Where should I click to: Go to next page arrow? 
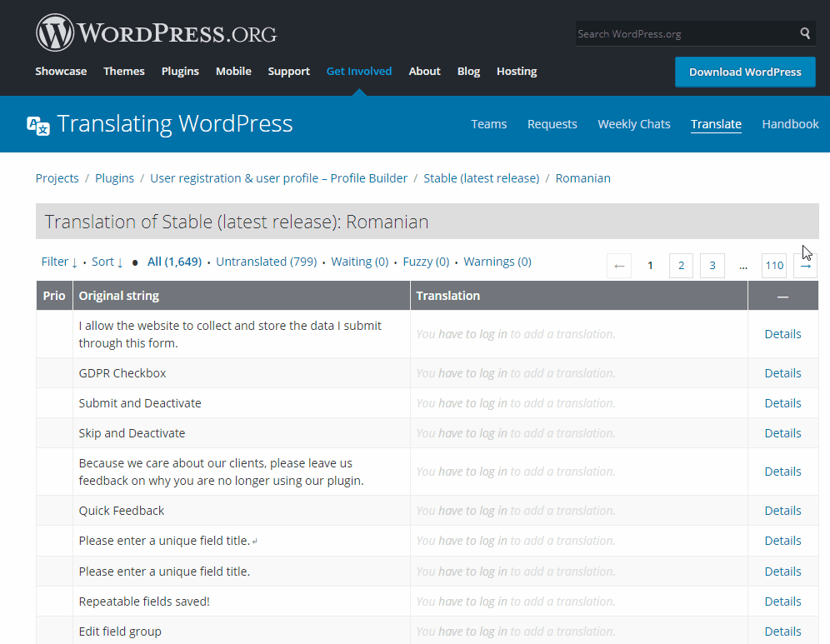pyautogui.click(x=805, y=266)
